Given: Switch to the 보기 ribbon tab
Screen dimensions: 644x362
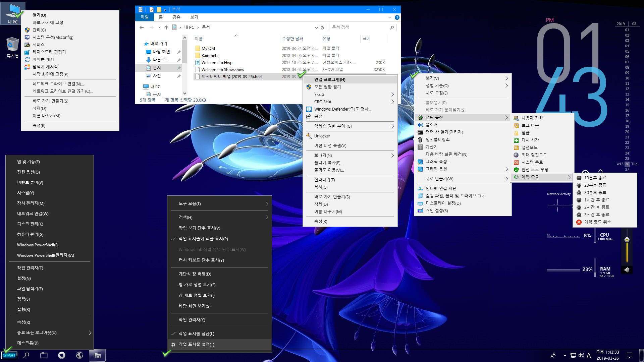Looking at the screenshot, I should point(194,17).
